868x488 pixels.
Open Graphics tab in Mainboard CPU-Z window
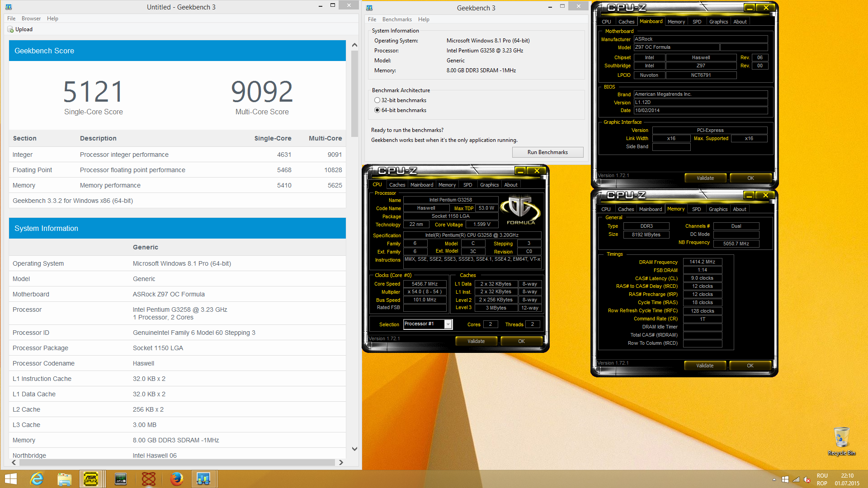718,22
